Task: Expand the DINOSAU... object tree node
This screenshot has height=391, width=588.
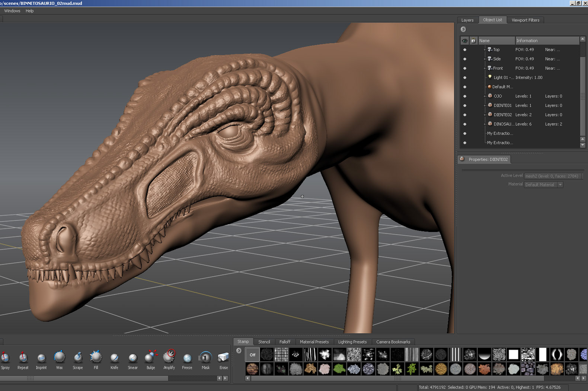Action: pyautogui.click(x=485, y=124)
